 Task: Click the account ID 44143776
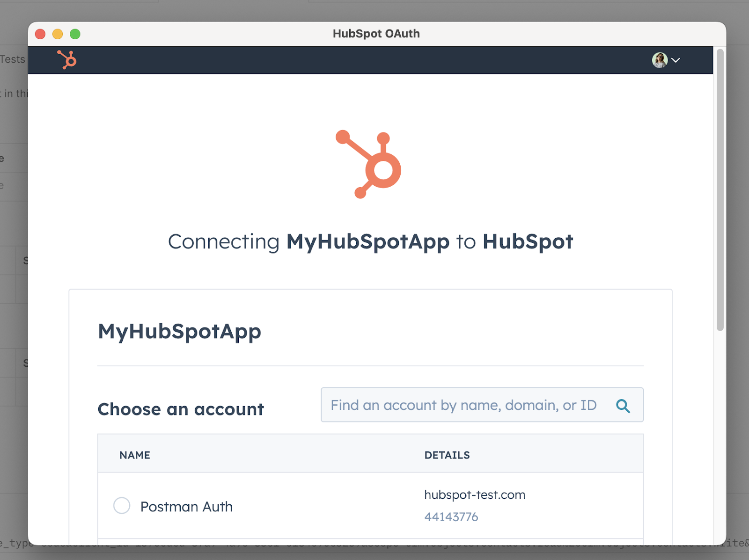[x=451, y=517]
